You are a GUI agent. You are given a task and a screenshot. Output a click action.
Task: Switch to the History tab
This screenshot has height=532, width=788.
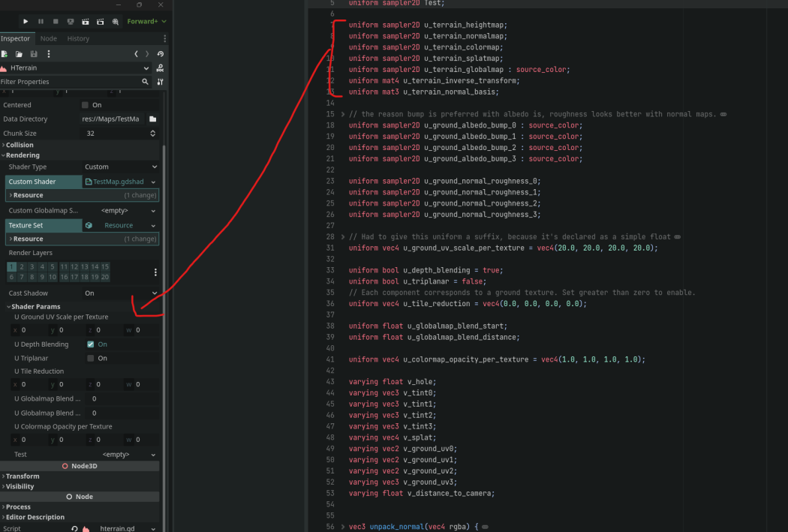(x=78, y=38)
